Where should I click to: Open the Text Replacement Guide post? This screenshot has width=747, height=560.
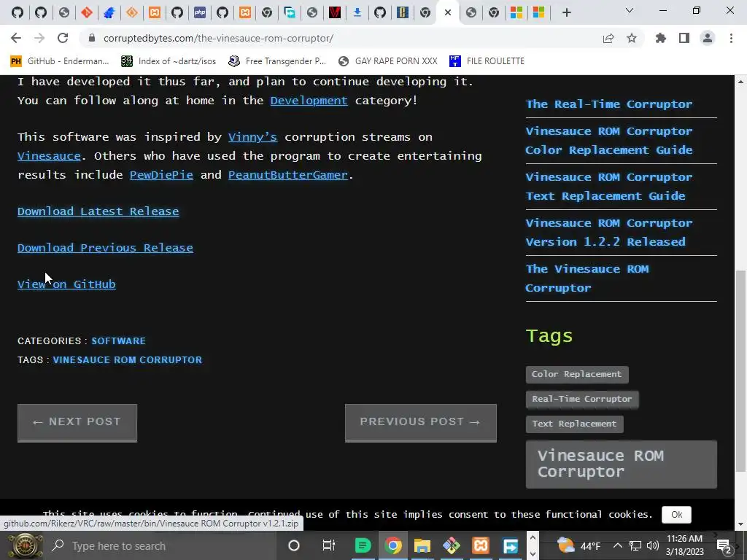[609, 187]
